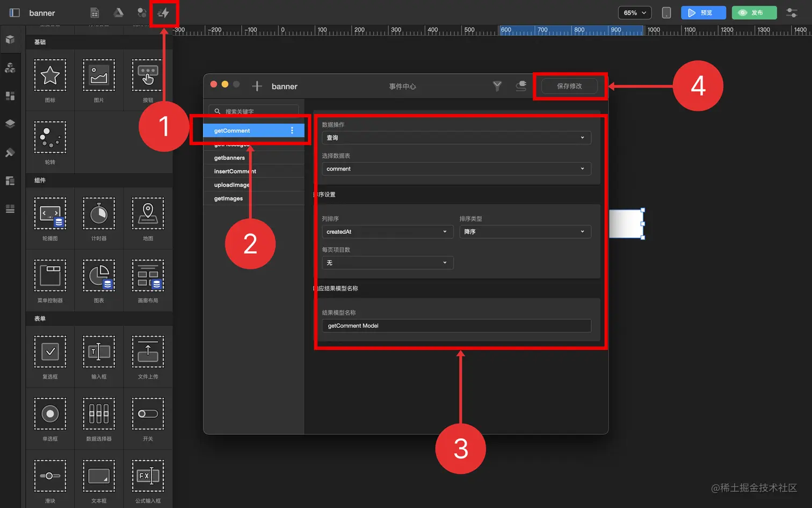
Task: Click the green 发布 publish button
Action: click(x=754, y=13)
